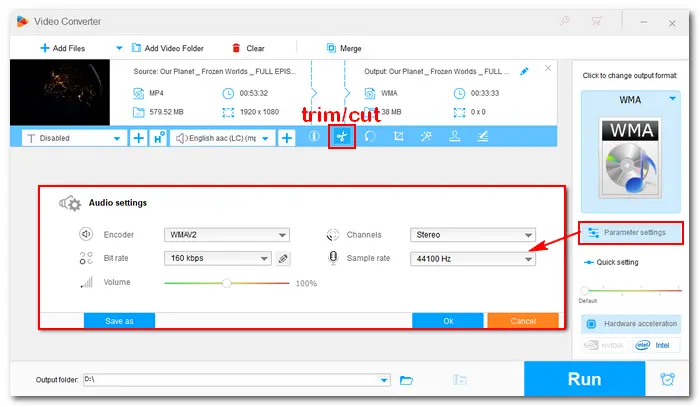This screenshot has width=700, height=407.
Task: Click Clear to remove files
Action: point(248,48)
